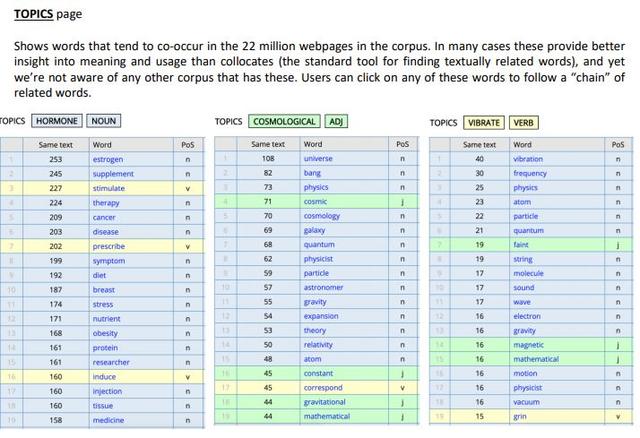The height and width of the screenshot is (438, 640).
Task: Click 'physicist' in the COSMOLOGICAL table
Action: (318, 259)
